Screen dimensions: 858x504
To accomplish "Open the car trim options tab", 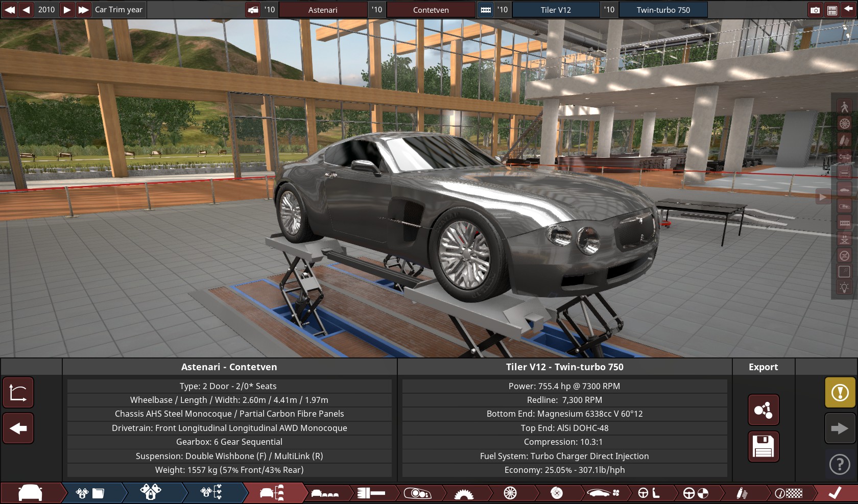I will tap(272, 493).
